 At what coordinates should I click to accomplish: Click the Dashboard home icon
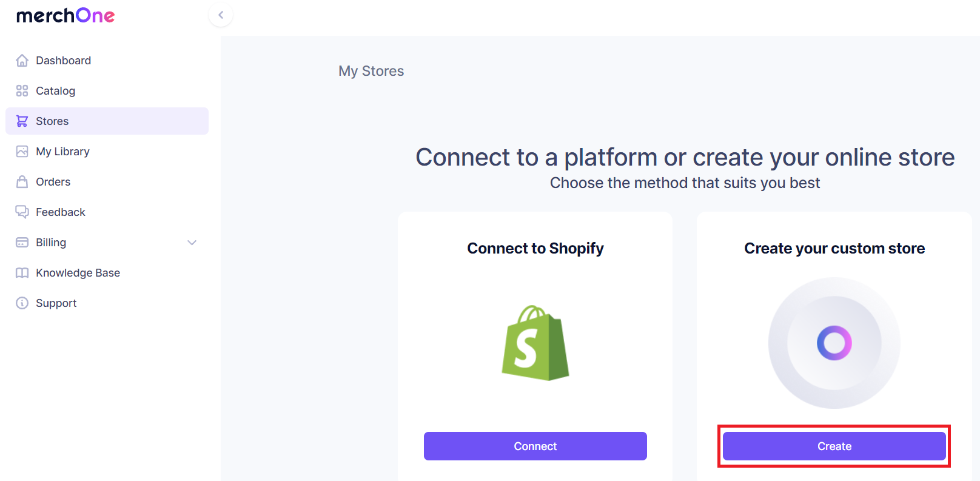pyautogui.click(x=22, y=60)
